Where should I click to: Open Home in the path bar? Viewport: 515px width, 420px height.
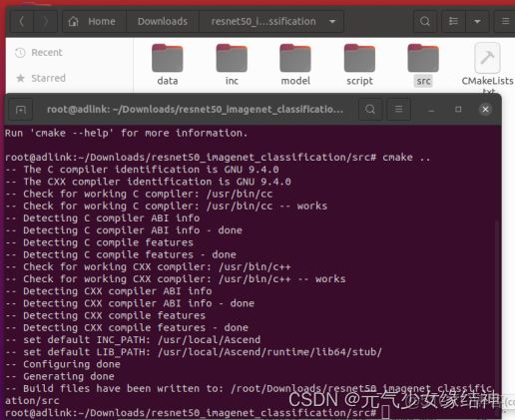[x=94, y=22]
